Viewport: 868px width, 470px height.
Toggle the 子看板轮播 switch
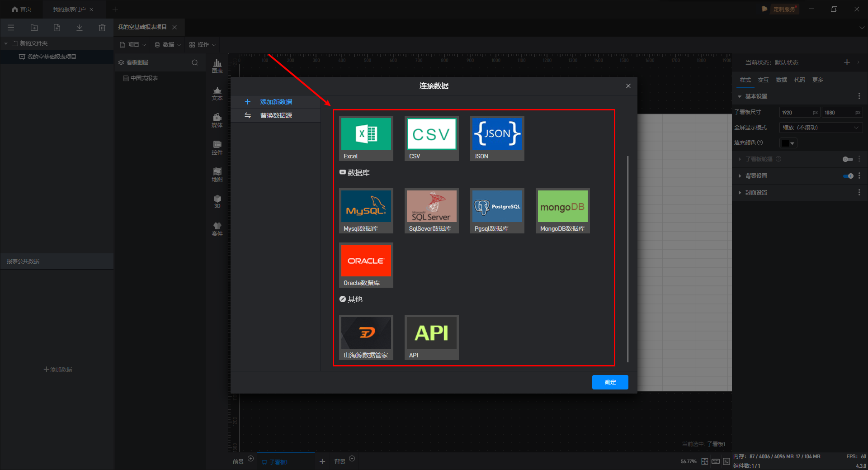click(x=848, y=159)
